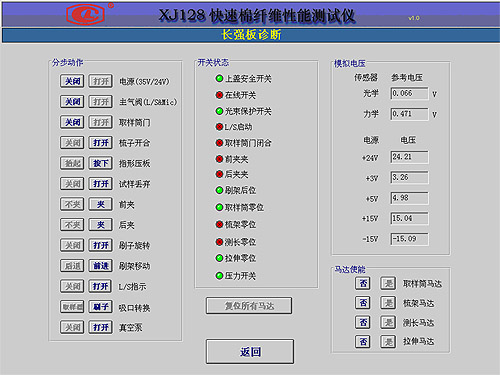Move 刷架移动 forward with 前进
The height and width of the screenshot is (375, 500).
coord(101,266)
